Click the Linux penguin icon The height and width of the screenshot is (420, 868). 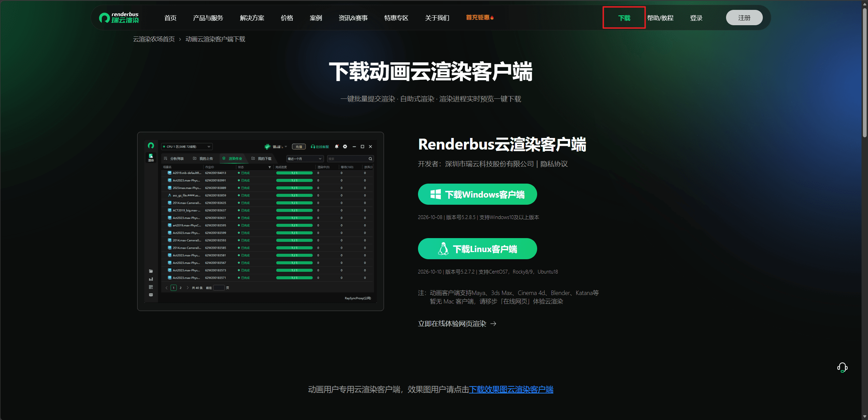pyautogui.click(x=443, y=249)
